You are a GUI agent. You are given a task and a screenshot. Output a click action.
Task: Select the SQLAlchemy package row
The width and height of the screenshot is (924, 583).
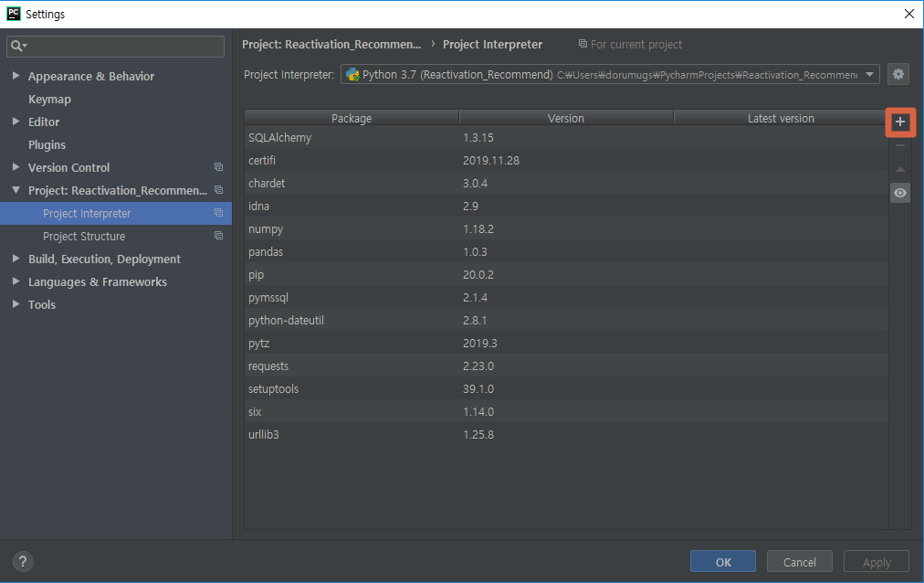pyautogui.click(x=566, y=137)
